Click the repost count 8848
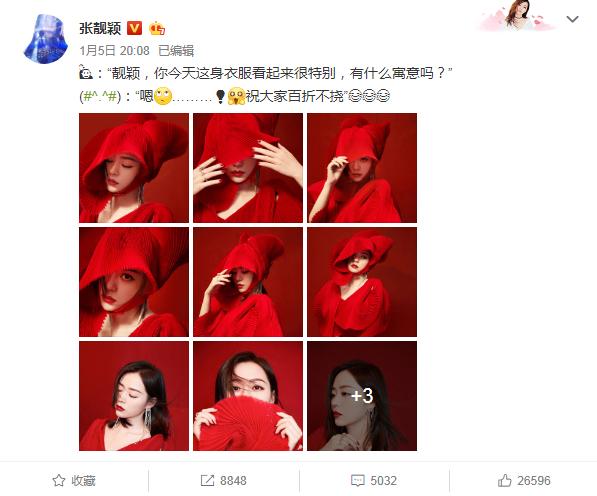597x496 pixels. [x=233, y=480]
